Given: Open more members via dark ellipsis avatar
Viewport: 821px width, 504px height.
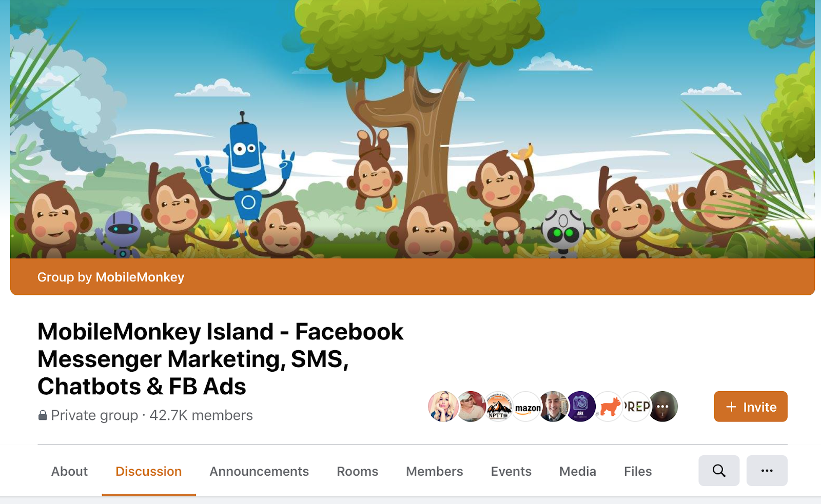Looking at the screenshot, I should tap(663, 407).
